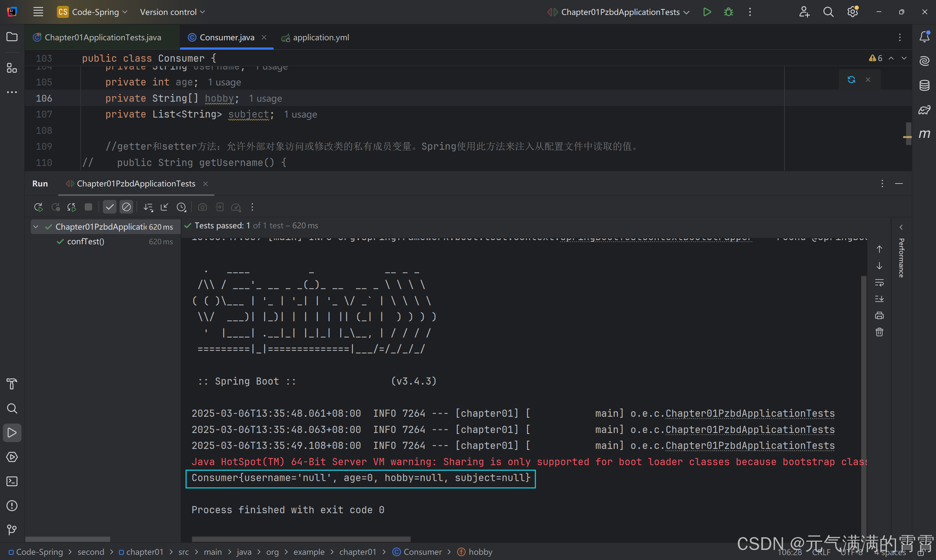Toggle Show Passed tests checkmark
The width and height of the screenshot is (936, 560).
(x=110, y=207)
